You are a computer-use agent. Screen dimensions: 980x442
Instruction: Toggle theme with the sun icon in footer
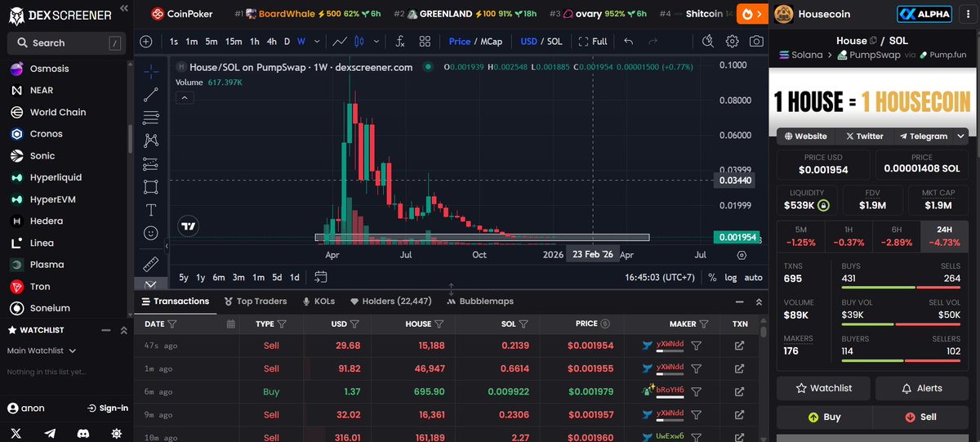(x=116, y=433)
